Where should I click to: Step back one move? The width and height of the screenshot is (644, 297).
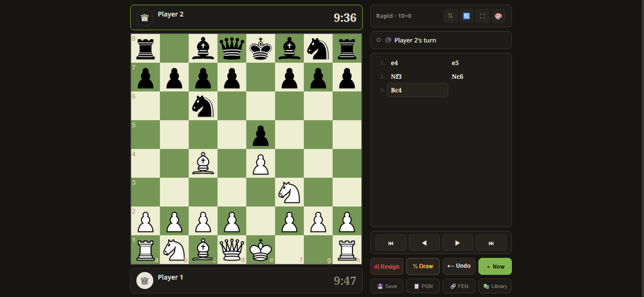click(424, 243)
